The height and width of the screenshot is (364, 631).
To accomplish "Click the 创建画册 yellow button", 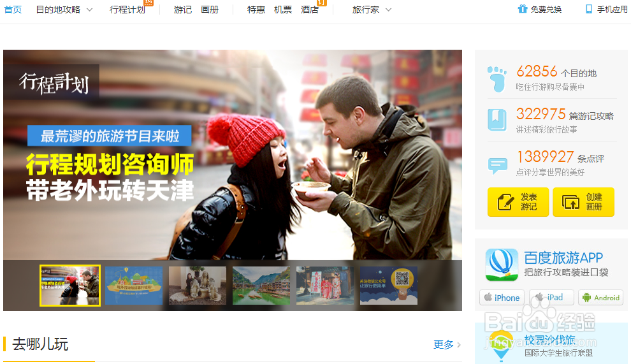I will point(583,202).
